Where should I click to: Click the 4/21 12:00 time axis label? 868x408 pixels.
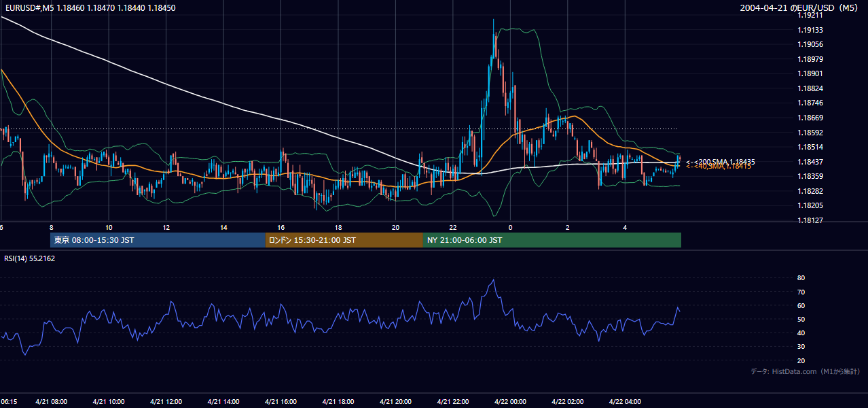click(x=166, y=401)
